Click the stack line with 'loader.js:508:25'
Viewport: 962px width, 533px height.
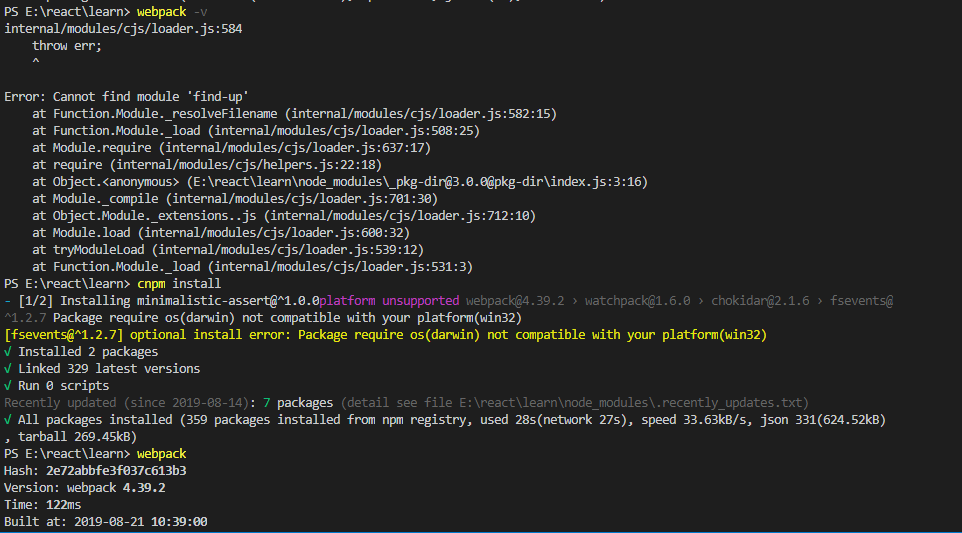[x=256, y=131]
